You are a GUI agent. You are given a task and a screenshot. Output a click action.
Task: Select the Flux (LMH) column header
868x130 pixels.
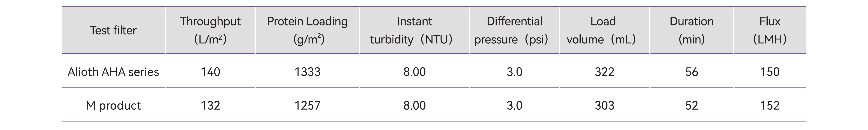(x=770, y=30)
